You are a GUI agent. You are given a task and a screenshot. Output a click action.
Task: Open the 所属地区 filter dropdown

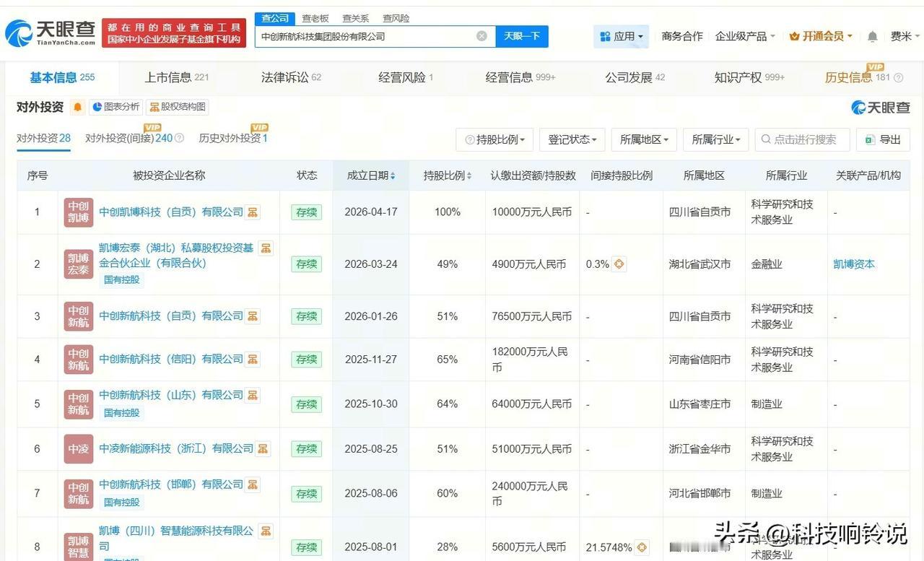644,139
